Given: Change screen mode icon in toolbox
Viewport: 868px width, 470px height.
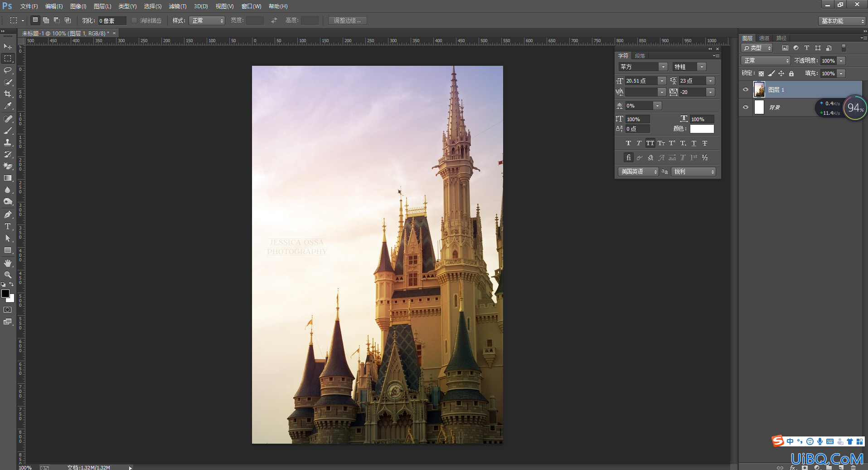Looking at the screenshot, I should [x=8, y=322].
